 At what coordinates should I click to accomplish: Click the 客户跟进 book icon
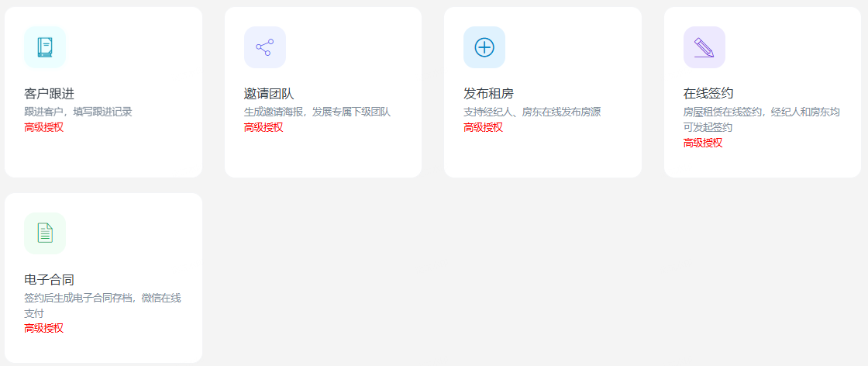(45, 47)
